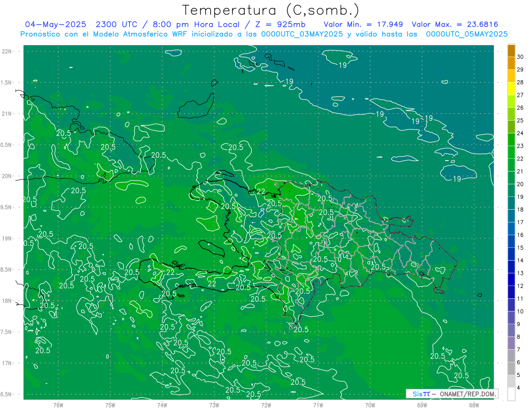Click the number 17 on the color scale

520,222
